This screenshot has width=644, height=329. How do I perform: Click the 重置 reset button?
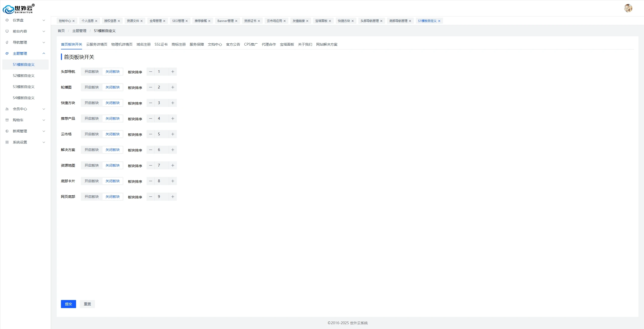87,304
